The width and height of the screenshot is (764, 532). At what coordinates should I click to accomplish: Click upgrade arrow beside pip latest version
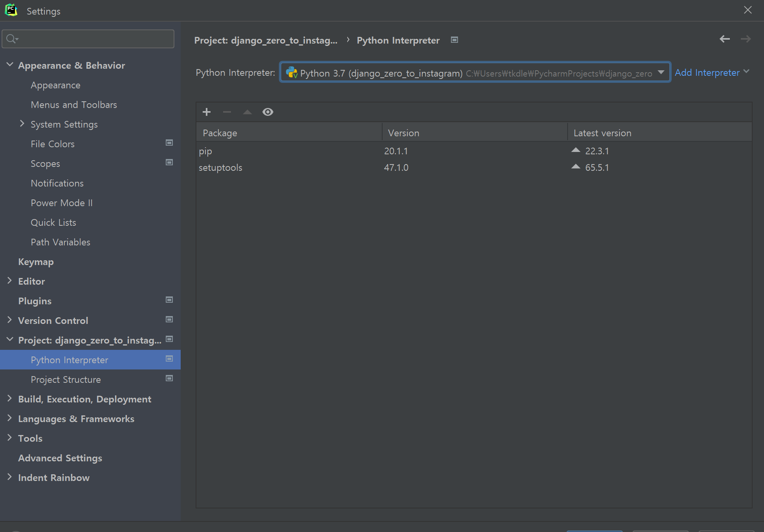click(x=576, y=150)
